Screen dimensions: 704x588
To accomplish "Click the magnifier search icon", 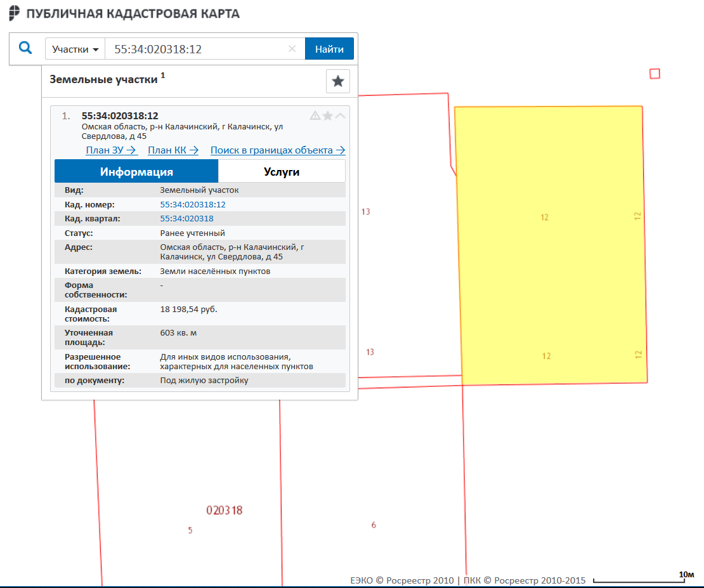I will coord(25,48).
